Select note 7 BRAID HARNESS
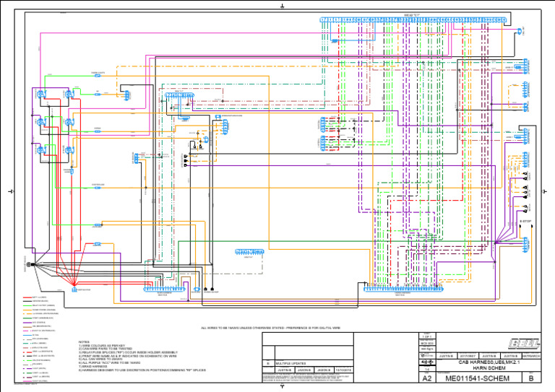555x392 pixels. 92,367
